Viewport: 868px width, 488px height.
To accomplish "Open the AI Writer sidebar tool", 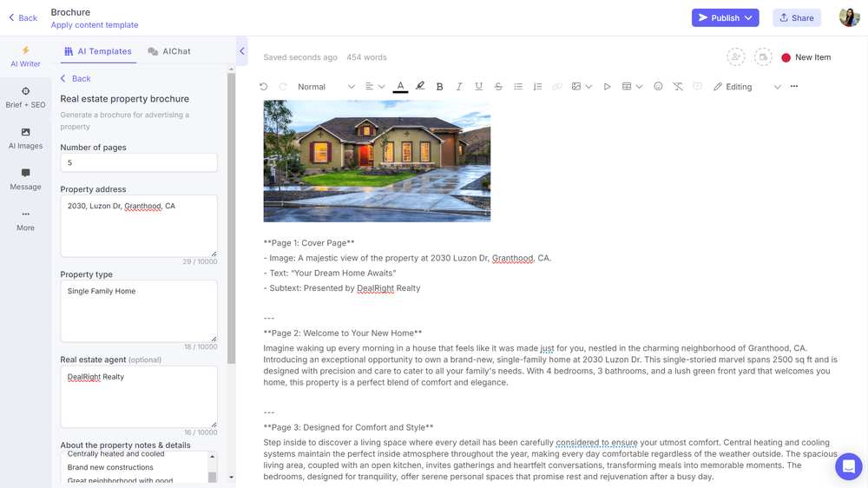I will pyautogui.click(x=25, y=56).
